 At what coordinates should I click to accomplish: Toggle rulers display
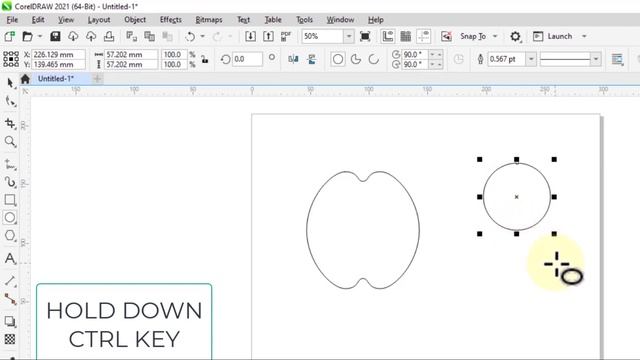(387, 36)
